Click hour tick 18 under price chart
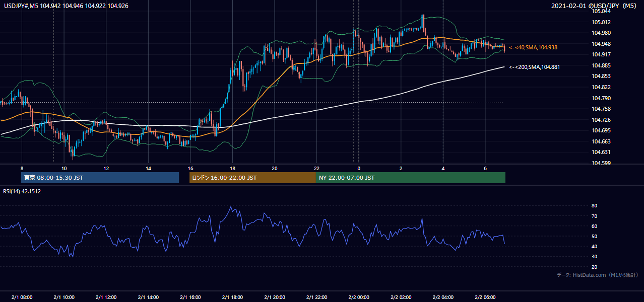 pos(232,168)
